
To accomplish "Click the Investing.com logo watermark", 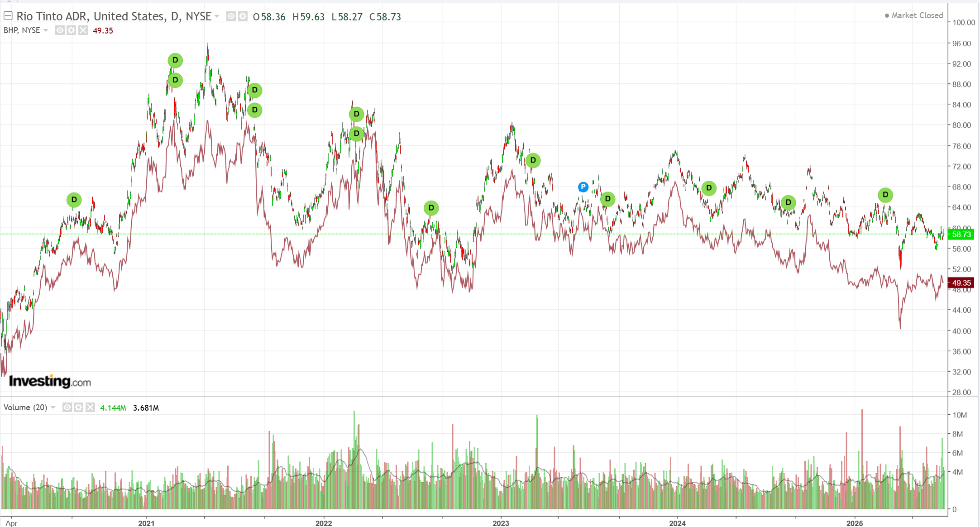I will click(50, 381).
